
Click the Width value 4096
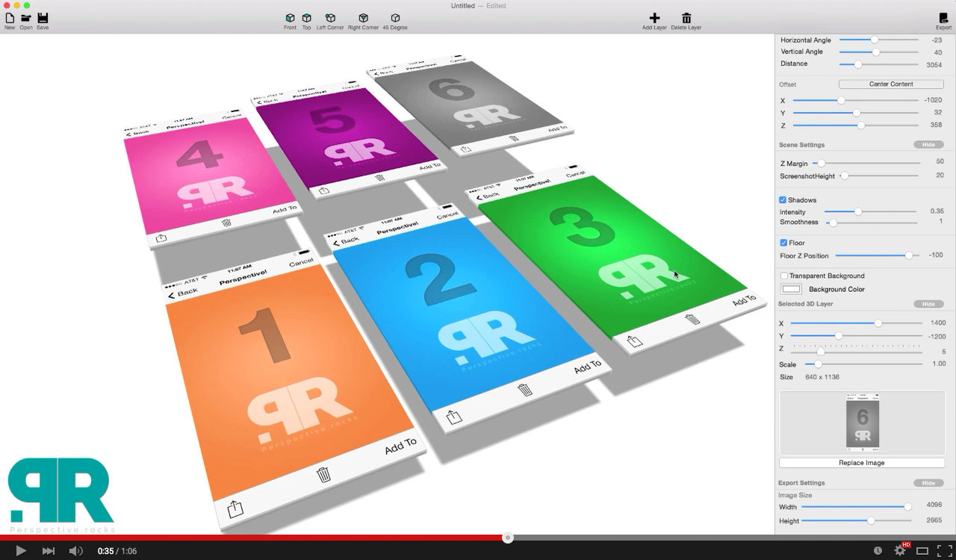click(x=934, y=505)
